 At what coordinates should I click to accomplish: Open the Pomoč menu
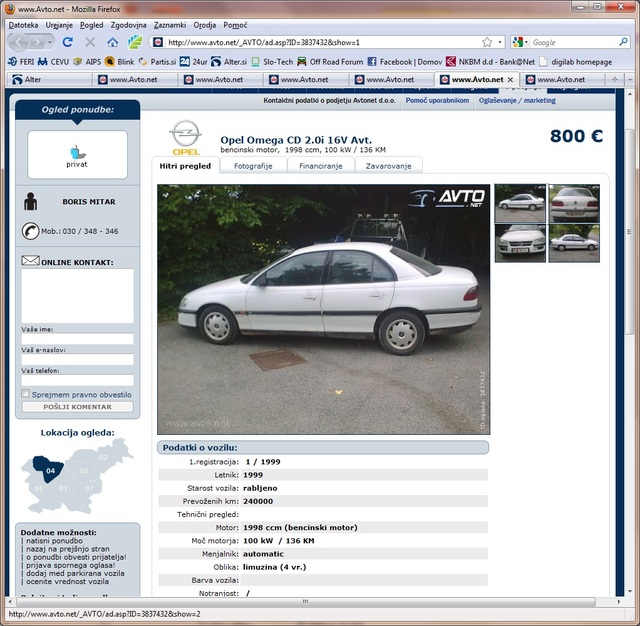[x=235, y=25]
